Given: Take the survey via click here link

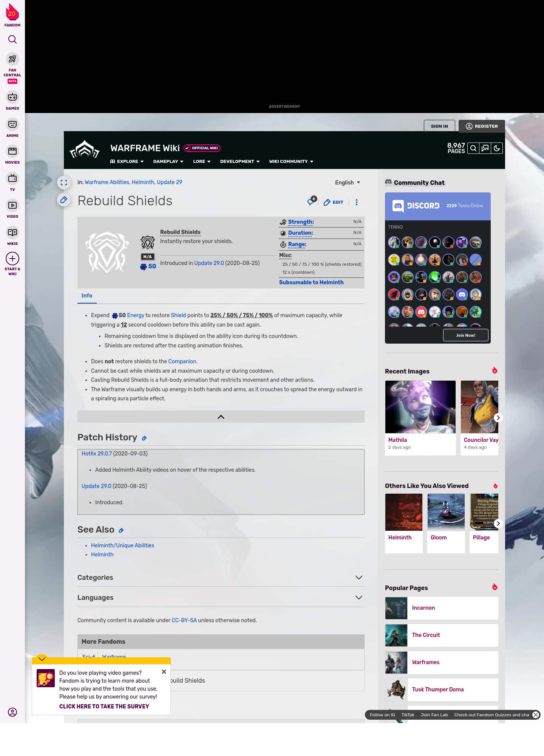Looking at the screenshot, I should tap(104, 706).
